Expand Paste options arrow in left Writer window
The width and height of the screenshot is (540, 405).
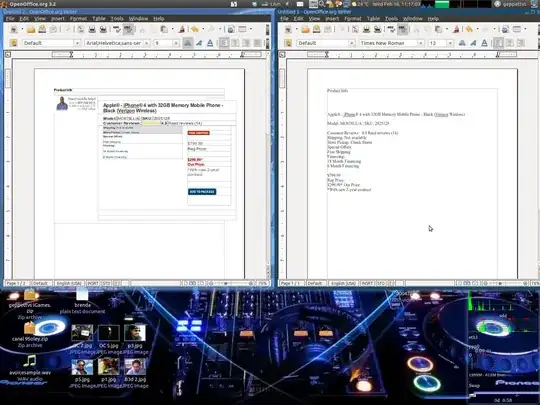coord(173,29)
